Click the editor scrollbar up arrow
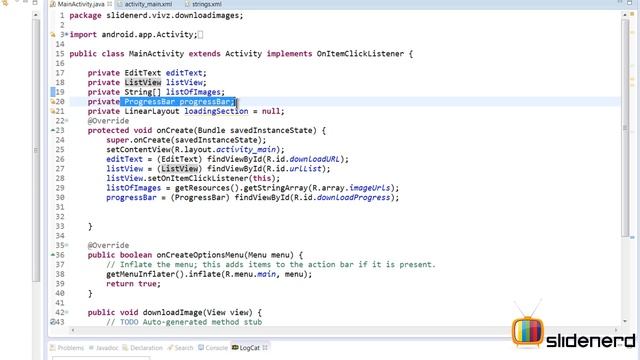640x360 pixels. (625, 15)
